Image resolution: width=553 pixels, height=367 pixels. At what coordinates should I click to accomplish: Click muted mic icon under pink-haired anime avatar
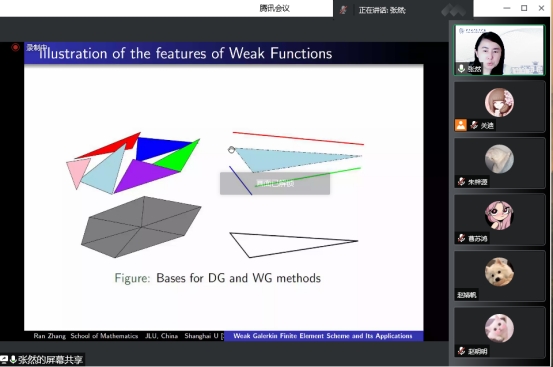[461, 238]
